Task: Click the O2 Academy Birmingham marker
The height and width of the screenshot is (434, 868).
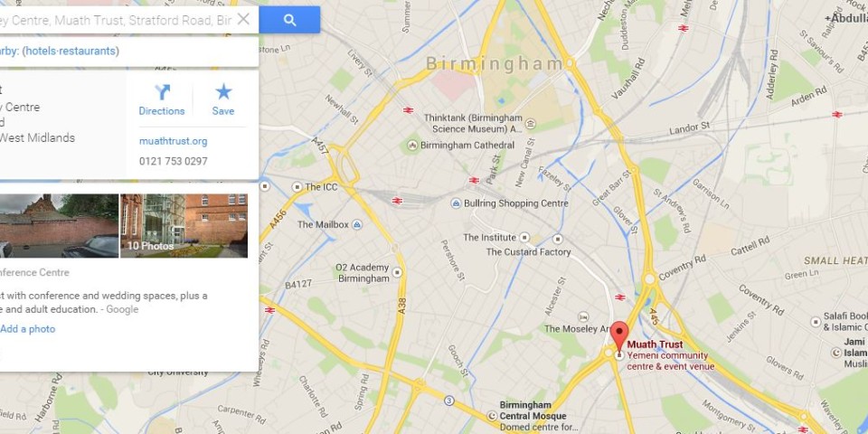Action: point(397,272)
